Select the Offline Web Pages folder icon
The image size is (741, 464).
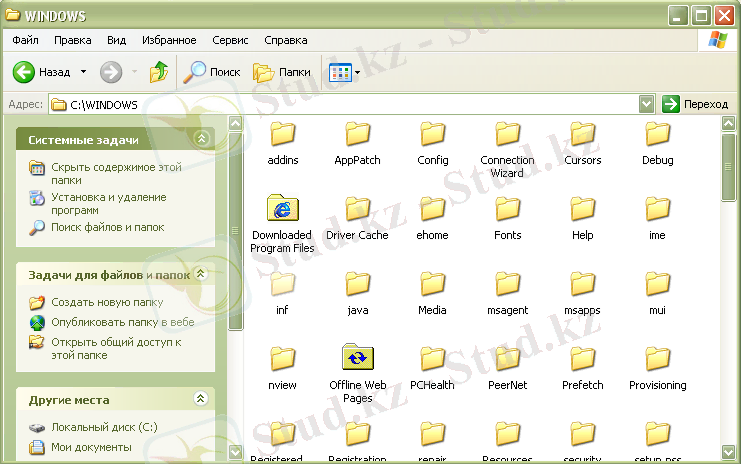pos(357,358)
